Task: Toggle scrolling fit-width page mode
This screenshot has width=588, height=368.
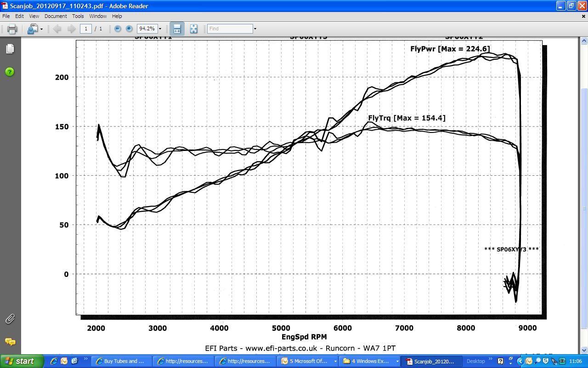Action: 177,29
